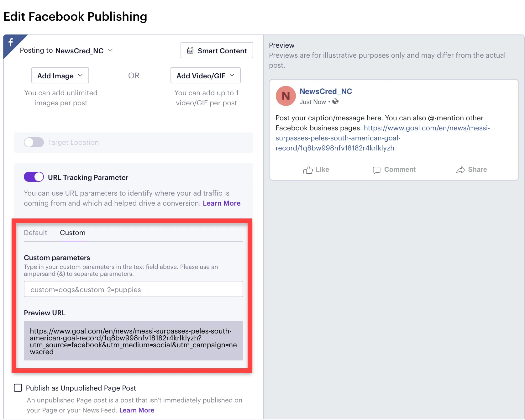
Task: Follow Learn More link for unpublished posts
Action: [x=137, y=410]
